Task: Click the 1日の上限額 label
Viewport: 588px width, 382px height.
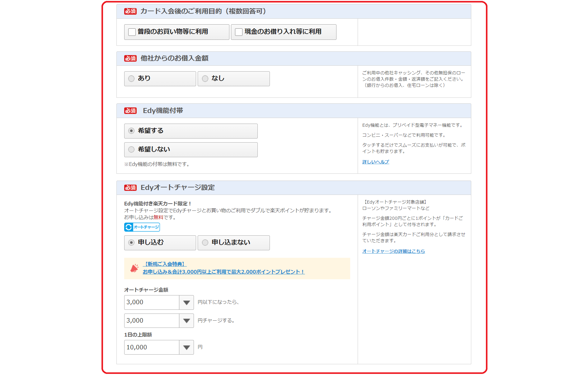Action: (138, 335)
